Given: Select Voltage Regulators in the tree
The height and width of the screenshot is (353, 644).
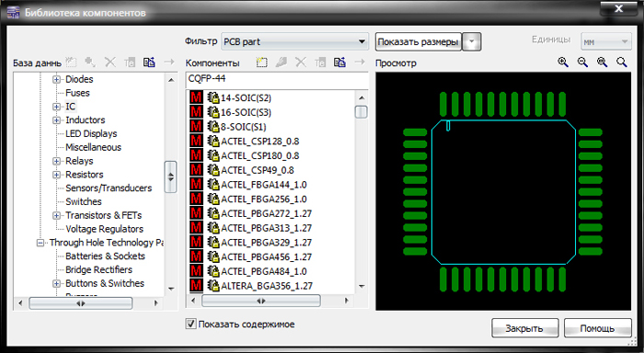Looking at the screenshot, I should pos(104,229).
